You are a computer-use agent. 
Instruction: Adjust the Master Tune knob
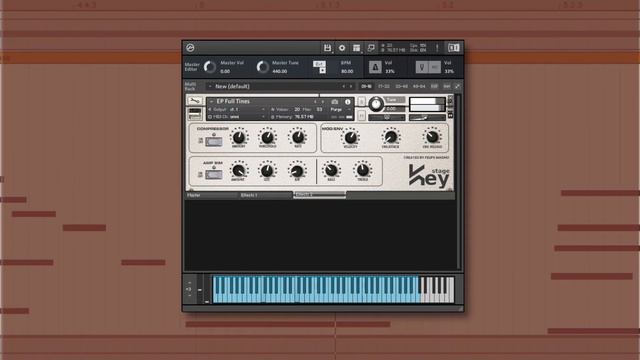click(262, 67)
